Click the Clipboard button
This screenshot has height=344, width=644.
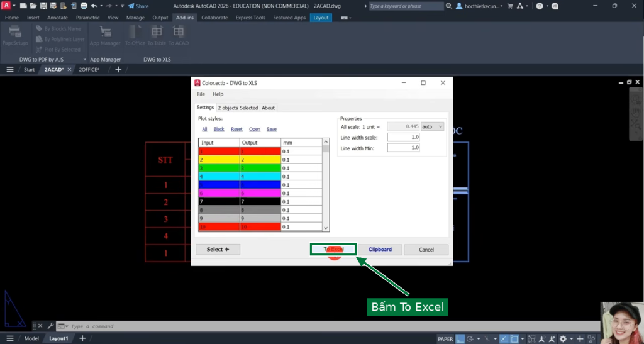click(x=380, y=249)
